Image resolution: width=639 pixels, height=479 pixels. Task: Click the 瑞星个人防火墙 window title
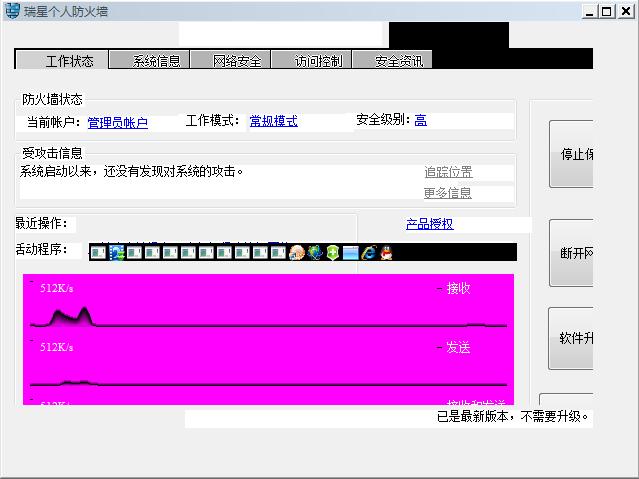(x=66, y=11)
